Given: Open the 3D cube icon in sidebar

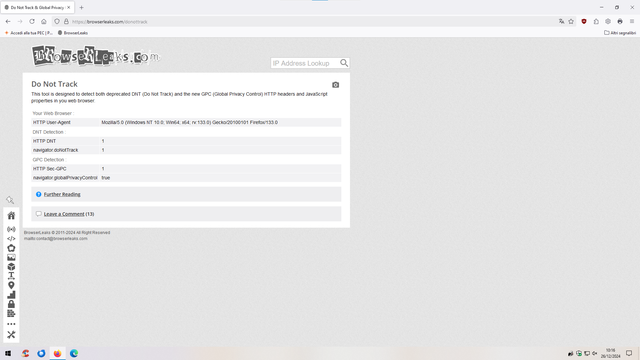Looking at the screenshot, I should click(x=11, y=267).
